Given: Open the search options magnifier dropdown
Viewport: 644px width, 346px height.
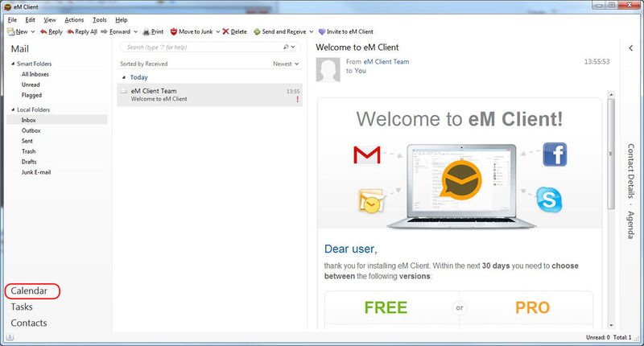Looking at the screenshot, I should click(289, 47).
